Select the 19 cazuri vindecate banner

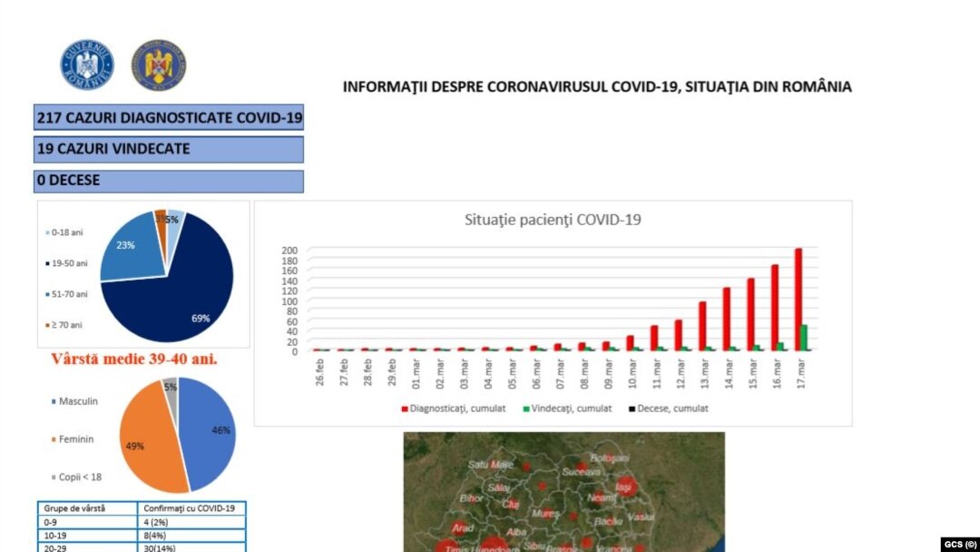coord(169,149)
